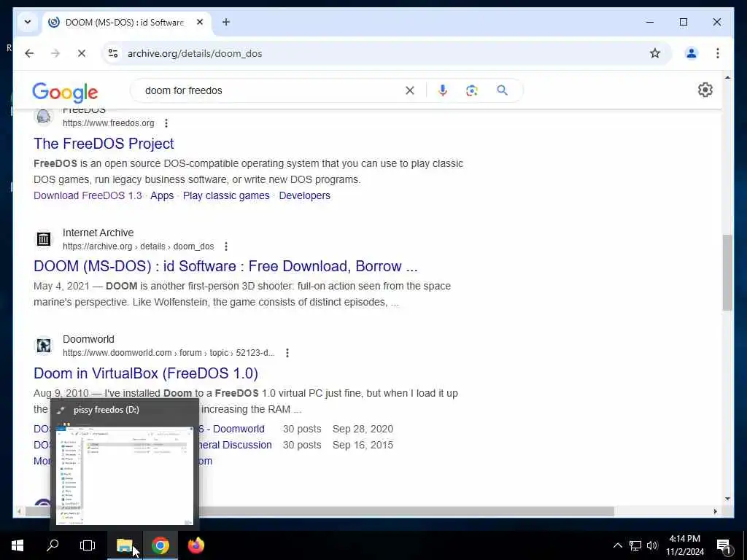
Task: Click the https://www.freedos.org URL text
Action: [x=109, y=123]
